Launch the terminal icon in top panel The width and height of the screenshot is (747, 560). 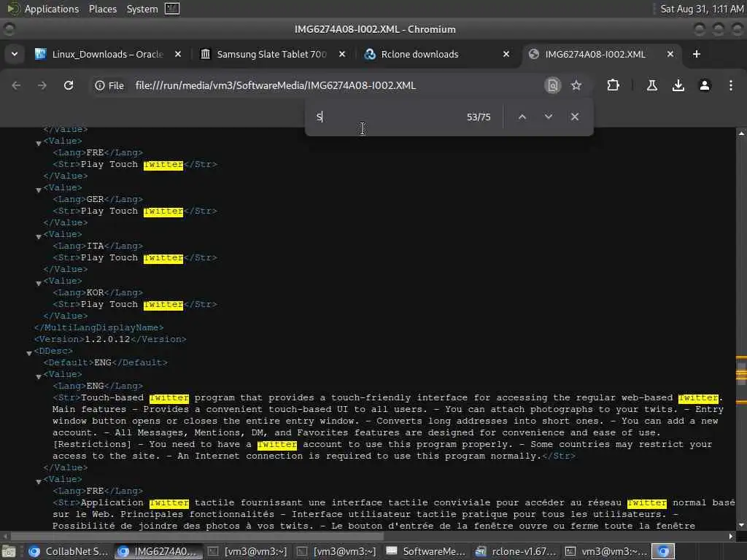click(x=172, y=9)
